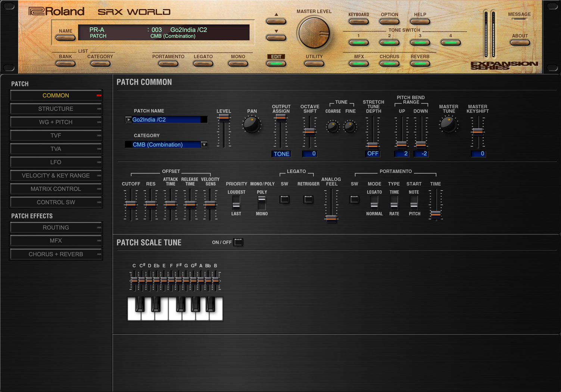Click the patch down arrow button

(x=276, y=38)
